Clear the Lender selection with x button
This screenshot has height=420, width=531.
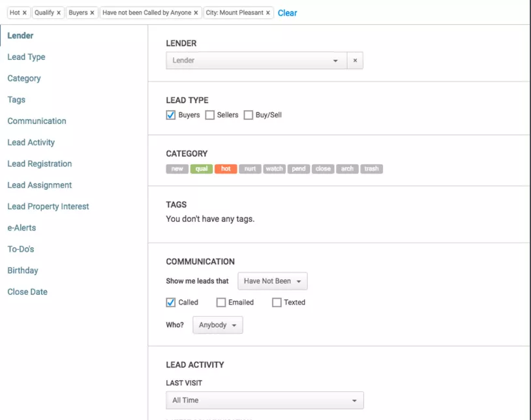[x=355, y=61]
